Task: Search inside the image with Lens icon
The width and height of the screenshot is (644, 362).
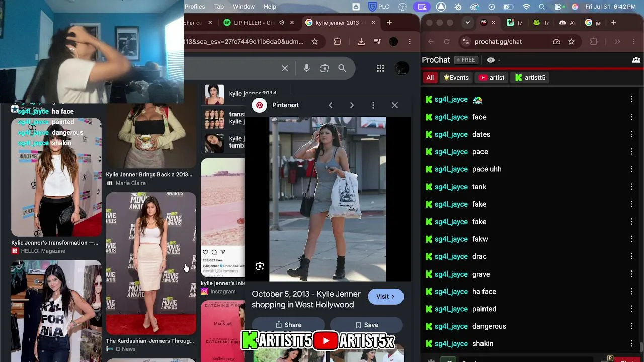Action: coord(260,266)
